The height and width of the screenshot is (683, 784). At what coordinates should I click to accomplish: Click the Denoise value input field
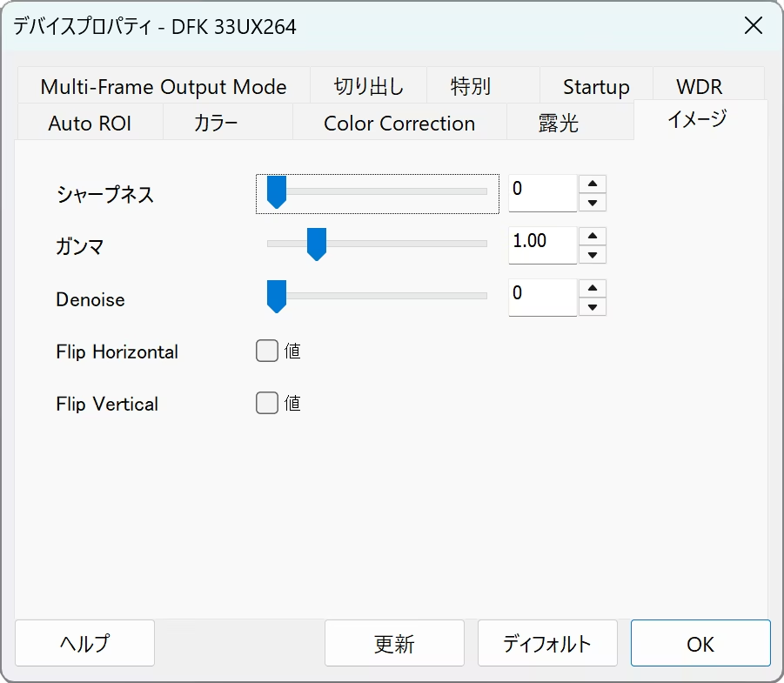pos(542,296)
